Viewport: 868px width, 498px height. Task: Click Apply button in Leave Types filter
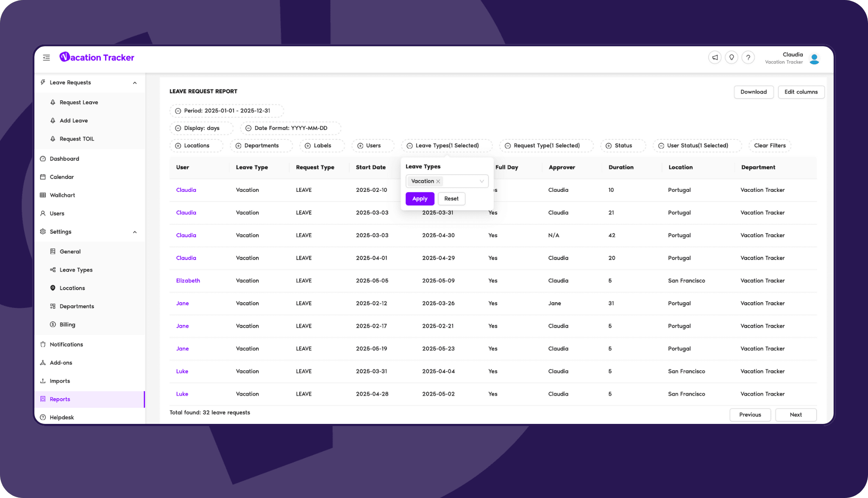[420, 198]
